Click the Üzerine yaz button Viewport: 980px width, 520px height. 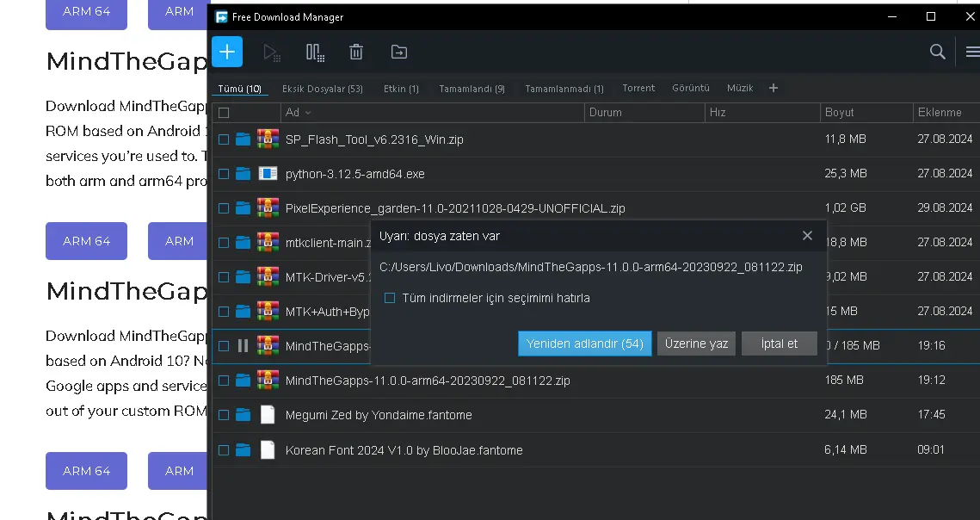(696, 344)
